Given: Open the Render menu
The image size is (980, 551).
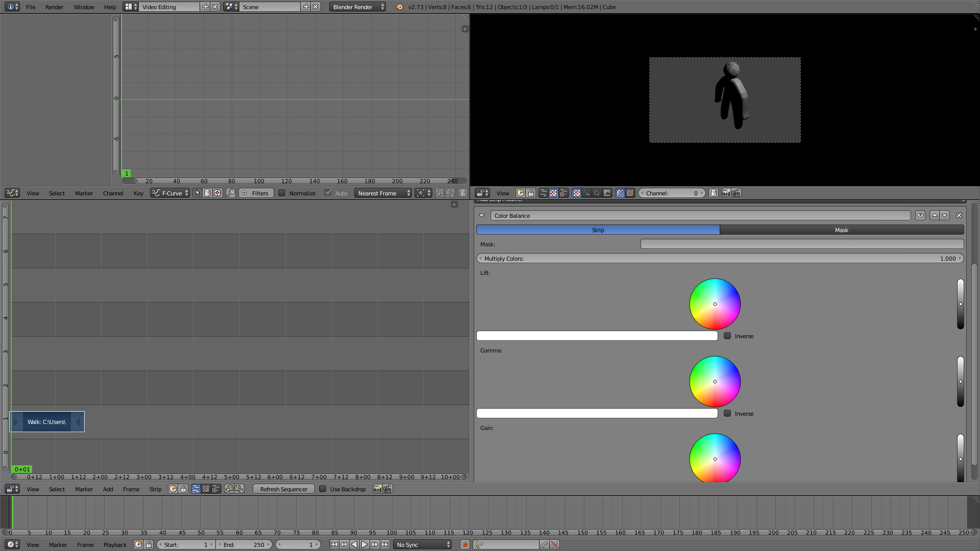Looking at the screenshot, I should 54,7.
